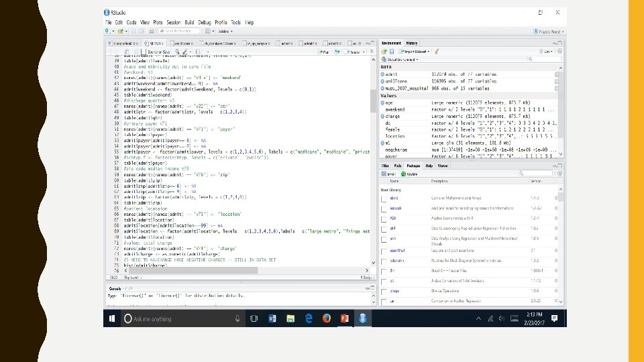
Task: Toggle the Source on Save checkbox
Action: pos(144,52)
